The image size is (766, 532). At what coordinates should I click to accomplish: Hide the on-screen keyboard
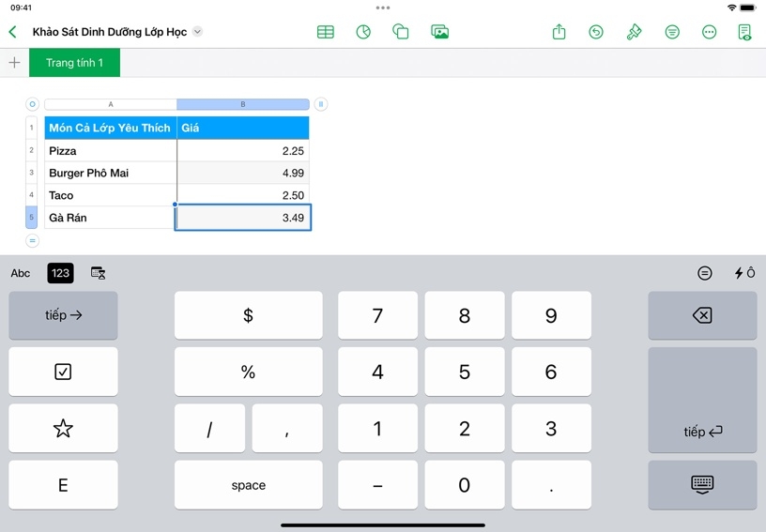click(x=702, y=484)
